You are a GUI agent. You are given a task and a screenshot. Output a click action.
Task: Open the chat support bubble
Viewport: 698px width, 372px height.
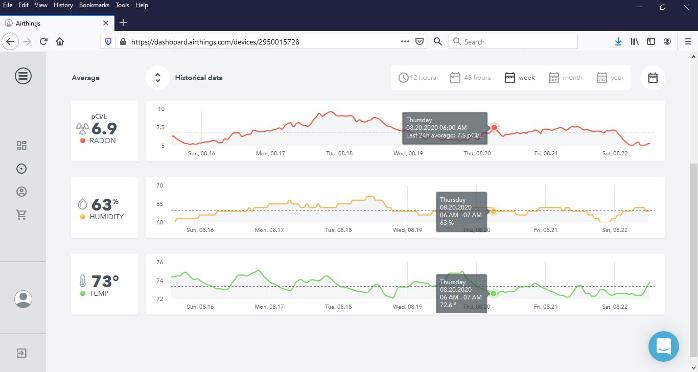[x=664, y=346]
